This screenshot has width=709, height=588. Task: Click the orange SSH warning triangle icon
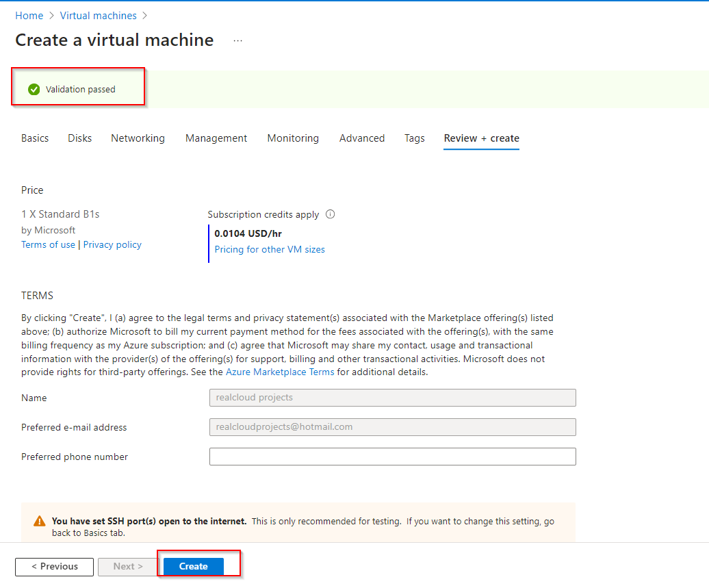[40, 521]
